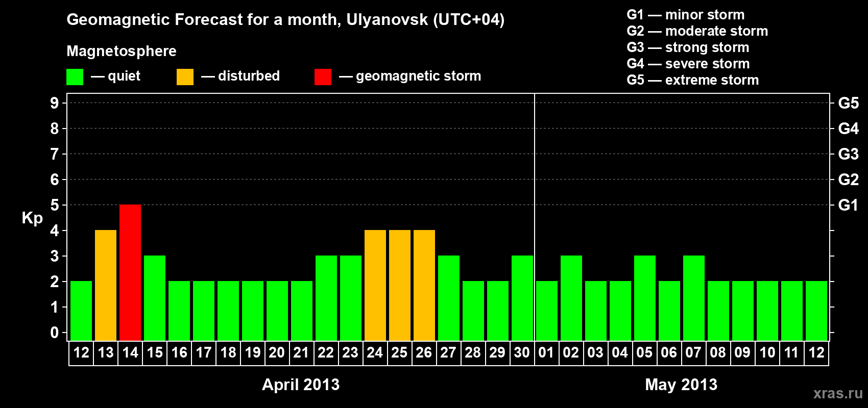The image size is (868, 408).
Task: Click the May 2013 month label
Action: pos(681,385)
